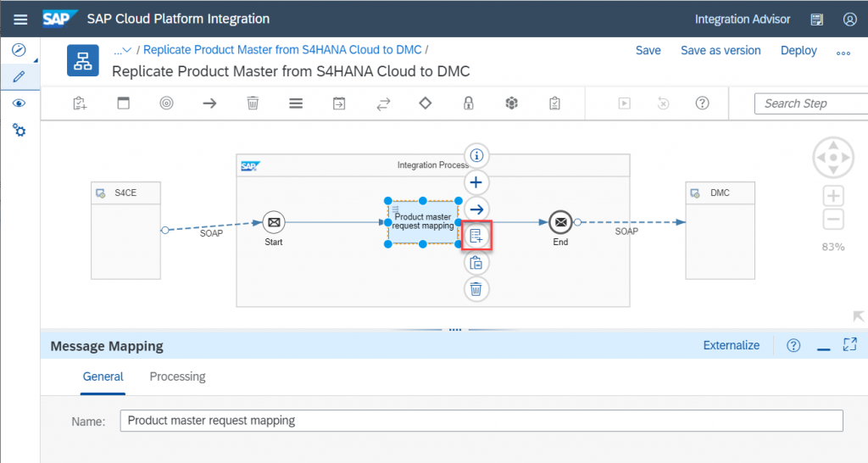868x463 pixels.
Task: Click the trash speed button near mapping step
Action: coord(476,289)
